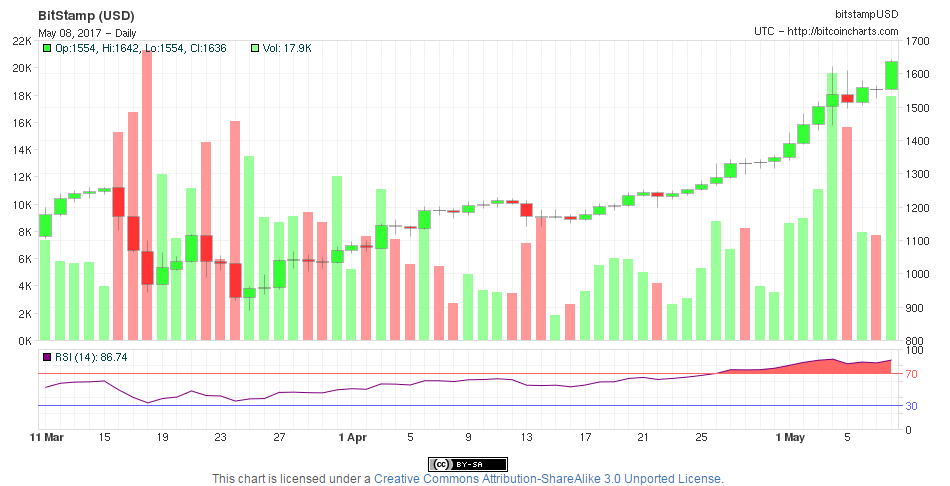Click the 6K volume axis label

coord(25,259)
